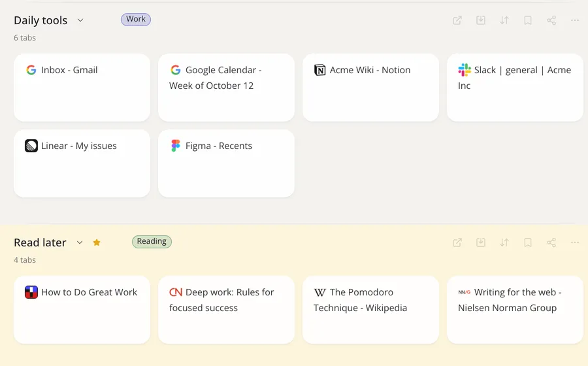Click the Linear favicon

[31, 146]
